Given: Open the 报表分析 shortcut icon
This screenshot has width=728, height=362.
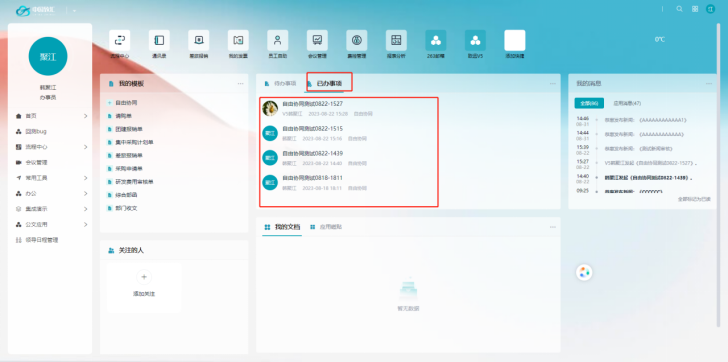Looking at the screenshot, I should (x=396, y=40).
